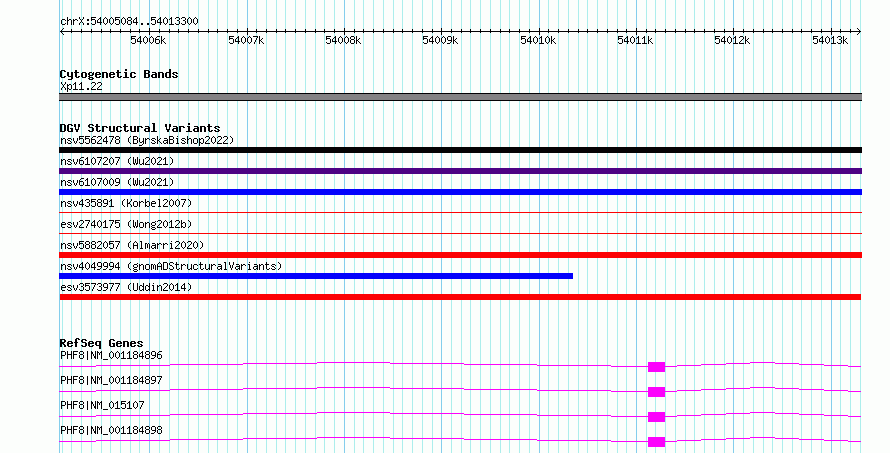This screenshot has height=453, width=890.
Task: Open the nsv4049994 (gnomADStructuralVariants) label
Action: click(x=171, y=266)
